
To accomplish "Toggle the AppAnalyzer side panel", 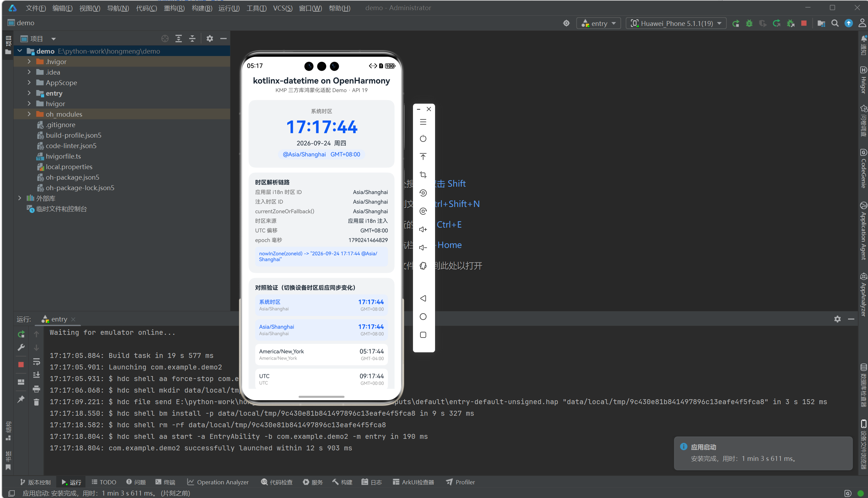I will 863,295.
